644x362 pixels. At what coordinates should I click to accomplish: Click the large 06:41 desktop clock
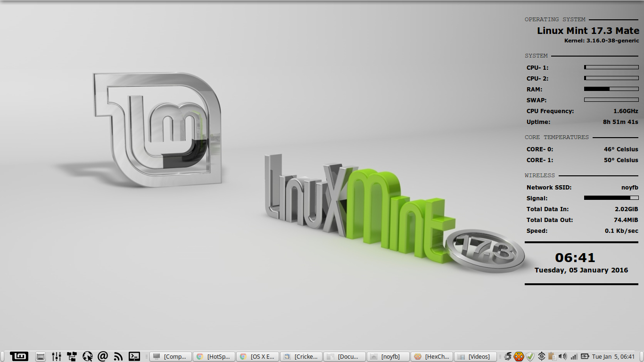click(x=575, y=258)
